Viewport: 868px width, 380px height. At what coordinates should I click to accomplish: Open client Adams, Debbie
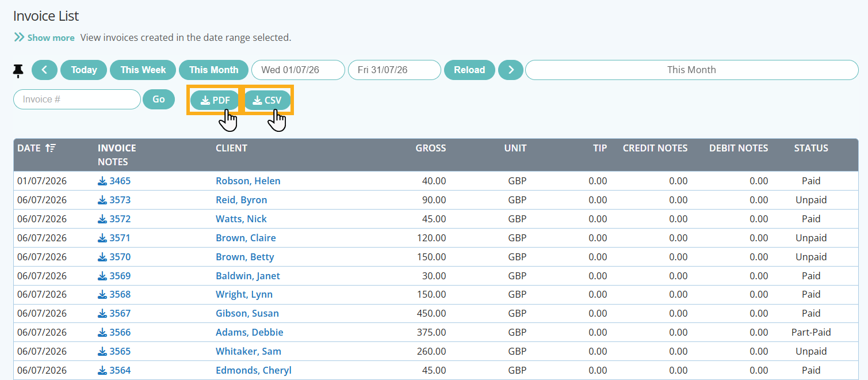click(250, 332)
